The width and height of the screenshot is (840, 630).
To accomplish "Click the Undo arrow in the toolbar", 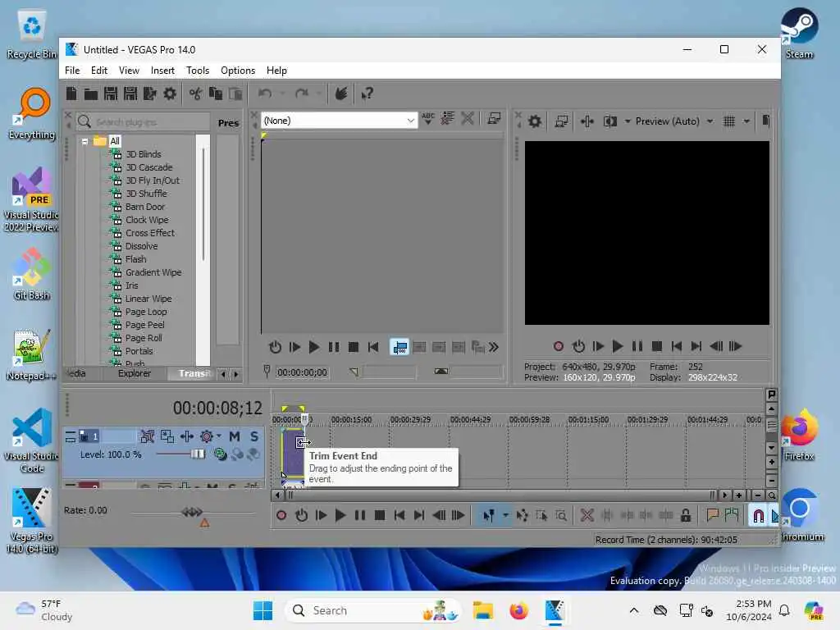I will (265, 94).
